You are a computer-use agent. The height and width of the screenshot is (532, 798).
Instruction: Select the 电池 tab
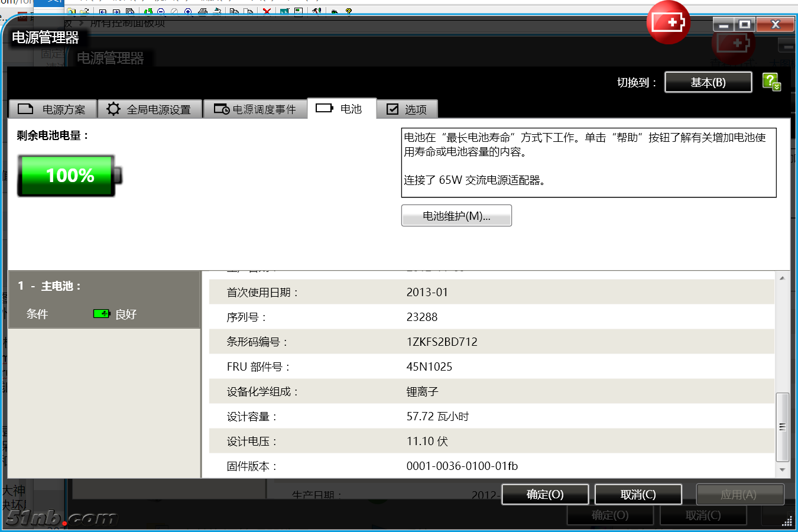pos(342,109)
